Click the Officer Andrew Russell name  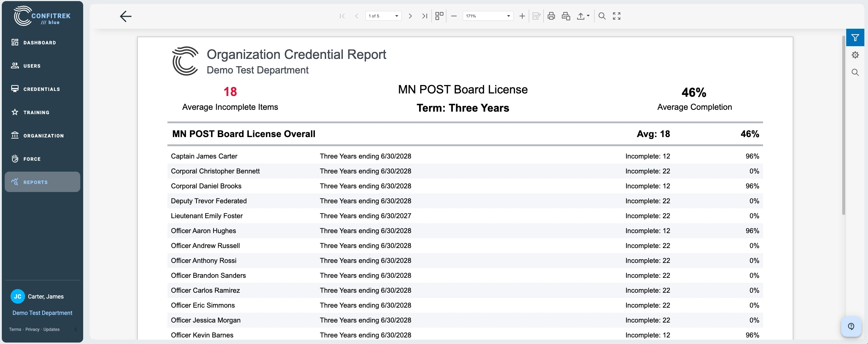[206, 246]
